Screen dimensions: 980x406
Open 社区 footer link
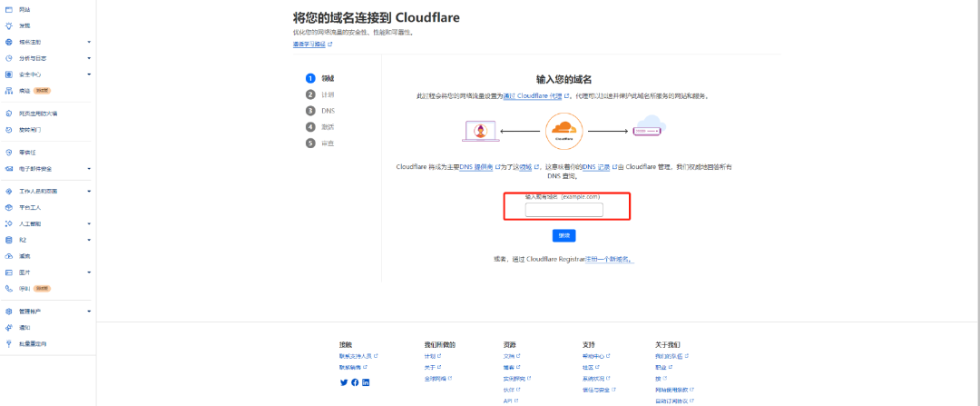click(x=590, y=367)
